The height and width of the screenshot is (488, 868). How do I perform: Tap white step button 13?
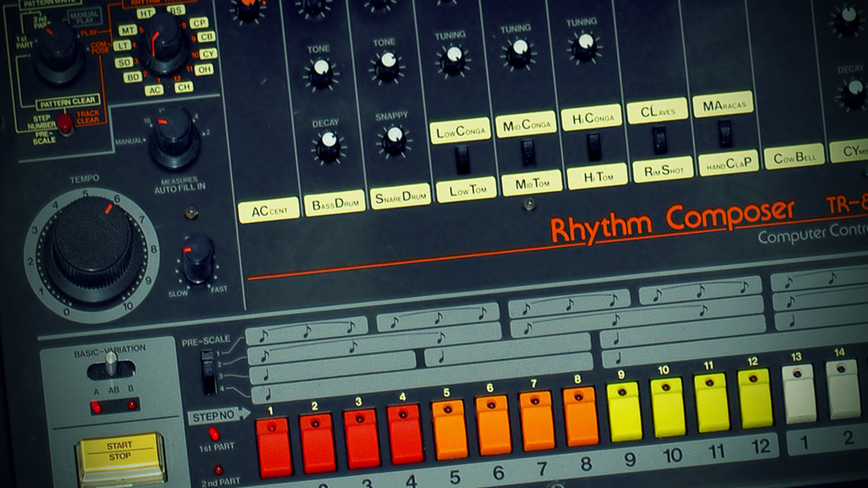pyautogui.click(x=799, y=394)
